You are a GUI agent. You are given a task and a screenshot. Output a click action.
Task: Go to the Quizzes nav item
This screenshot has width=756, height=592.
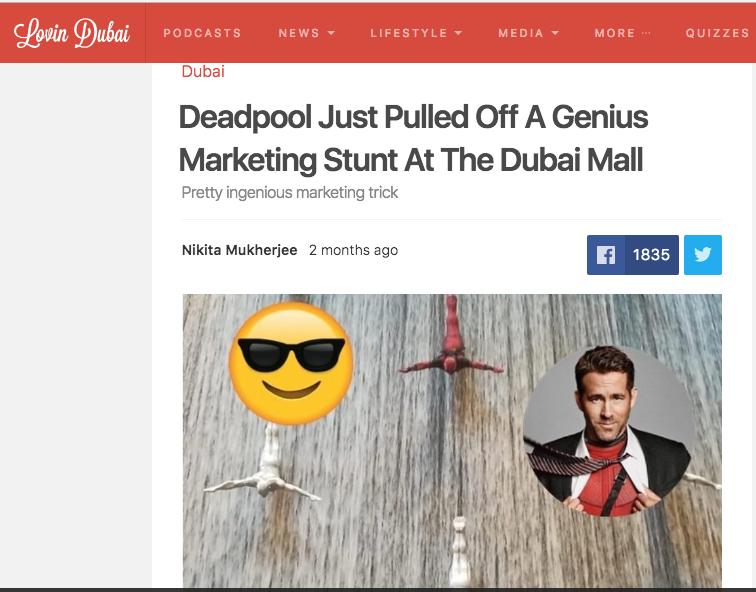[x=717, y=33]
